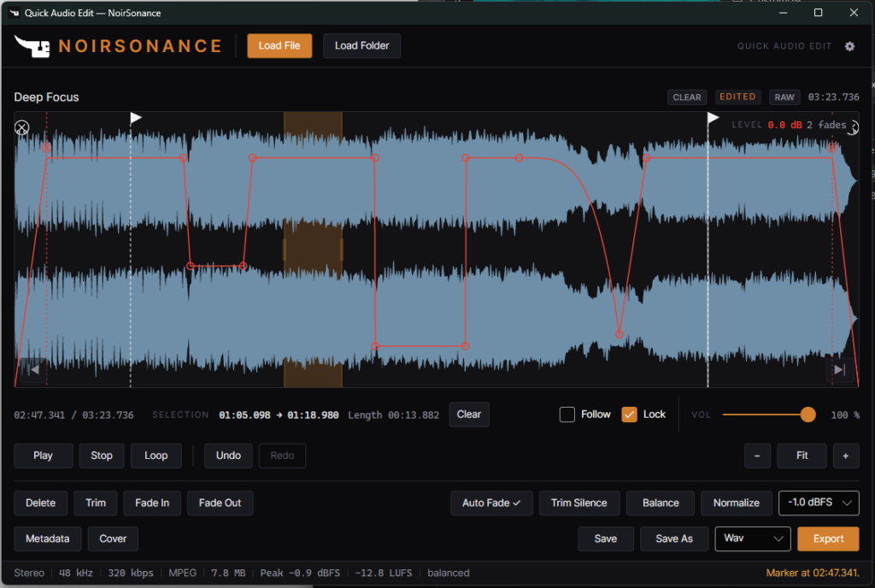Click the CLEAR badge above waveform
The height and width of the screenshot is (588, 875).
(687, 97)
